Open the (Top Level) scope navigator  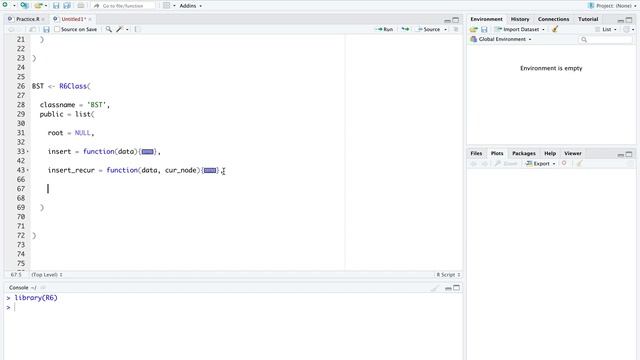[47, 275]
